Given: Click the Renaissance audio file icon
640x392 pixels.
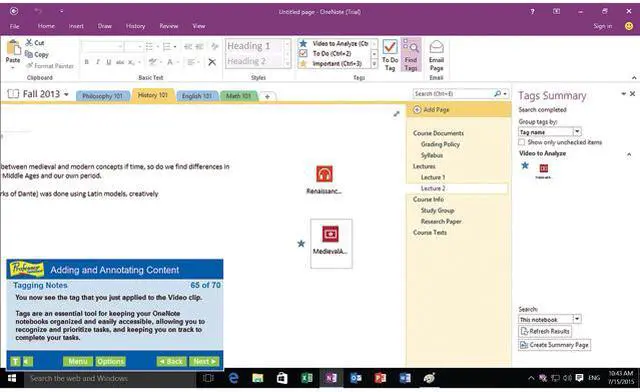Looking at the screenshot, I should point(324,174).
